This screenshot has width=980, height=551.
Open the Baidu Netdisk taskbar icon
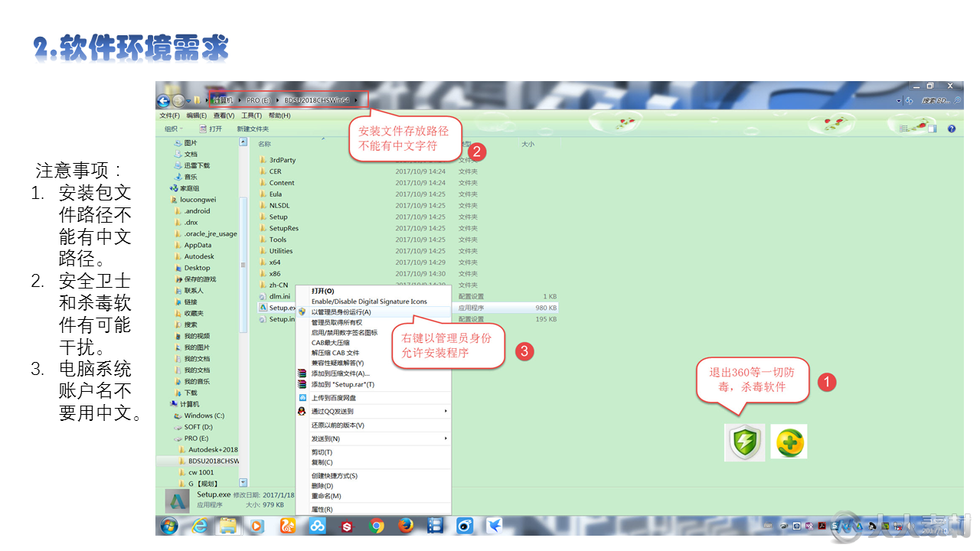point(317,526)
